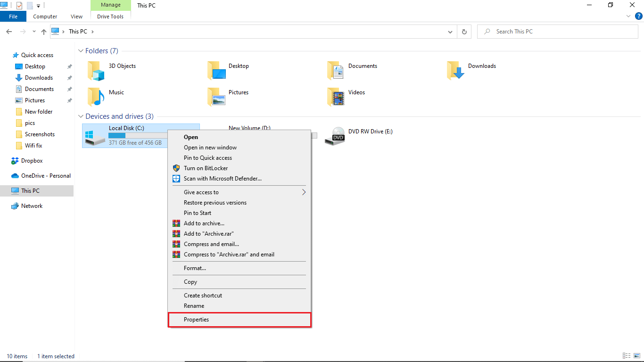Image resolution: width=644 pixels, height=362 pixels.
Task: Click the Back navigation arrow
Action: [x=9, y=32]
